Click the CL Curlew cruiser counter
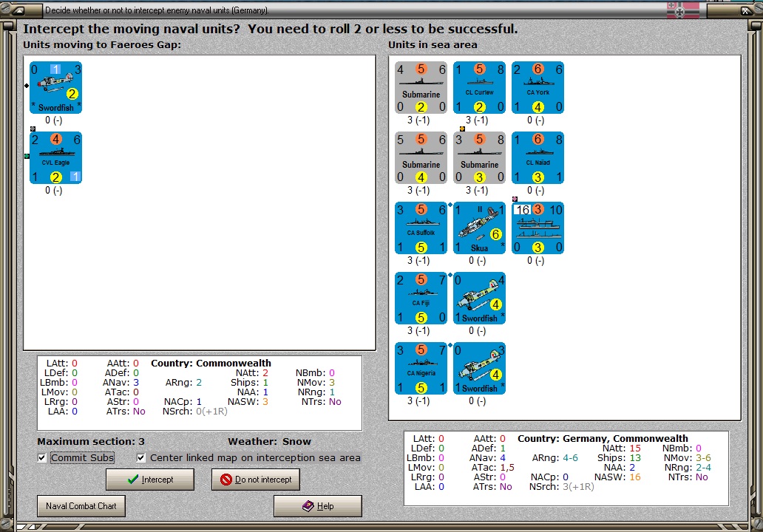The image size is (763, 532). point(479,87)
